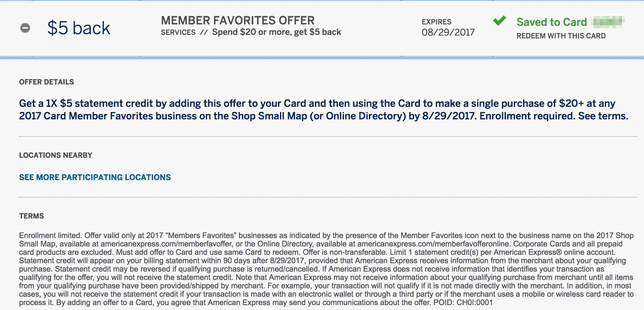Click the Offer Details heading
This screenshot has width=644, height=310.
tap(46, 82)
